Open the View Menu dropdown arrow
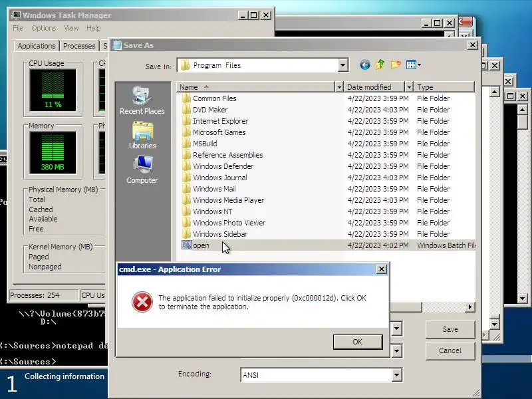The height and width of the screenshot is (399, 532). click(420, 65)
